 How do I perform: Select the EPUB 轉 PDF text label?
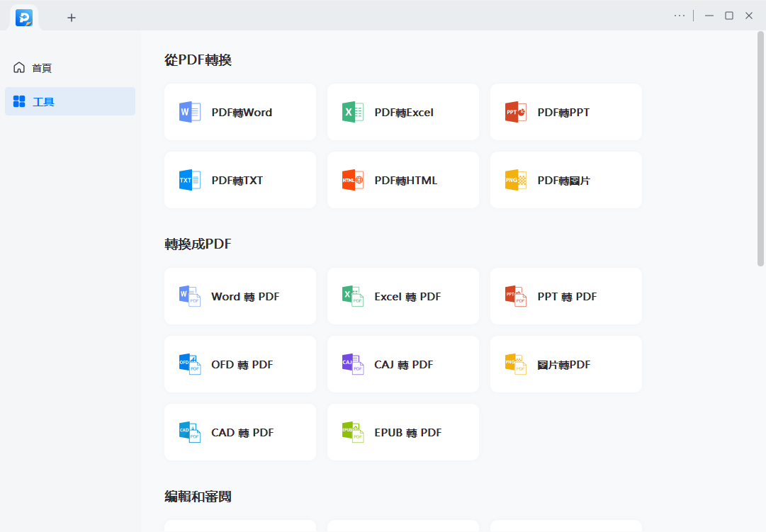click(408, 432)
